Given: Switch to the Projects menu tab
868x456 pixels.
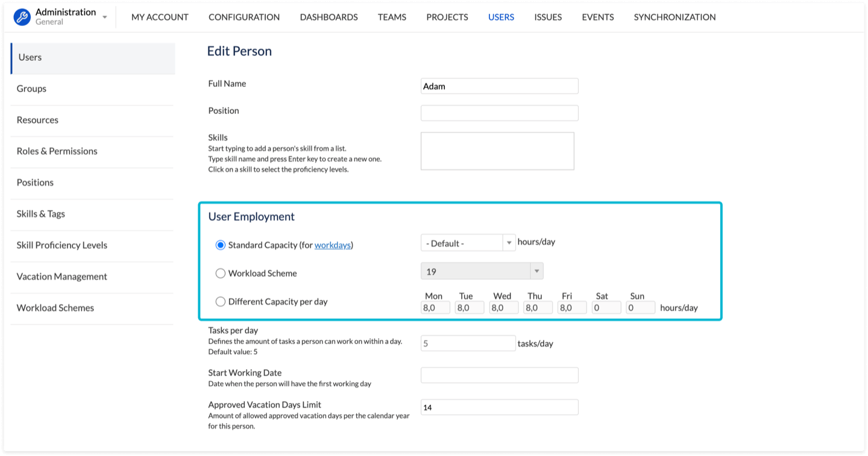Looking at the screenshot, I should (x=447, y=17).
